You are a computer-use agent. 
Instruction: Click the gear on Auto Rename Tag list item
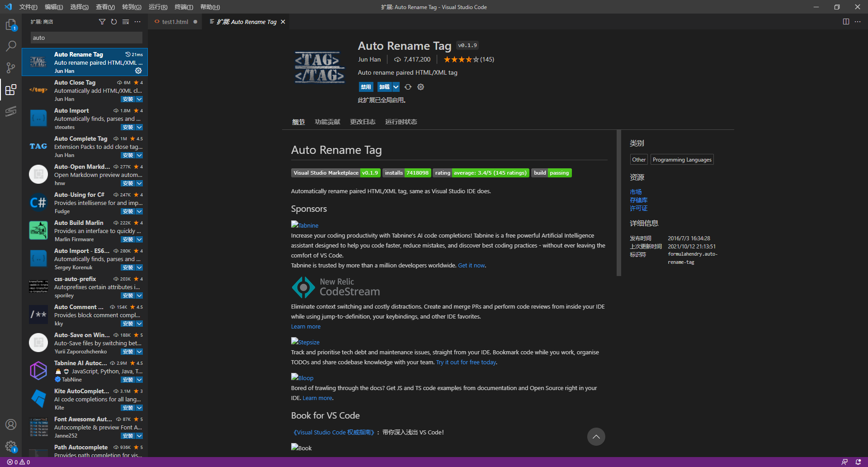(x=138, y=71)
